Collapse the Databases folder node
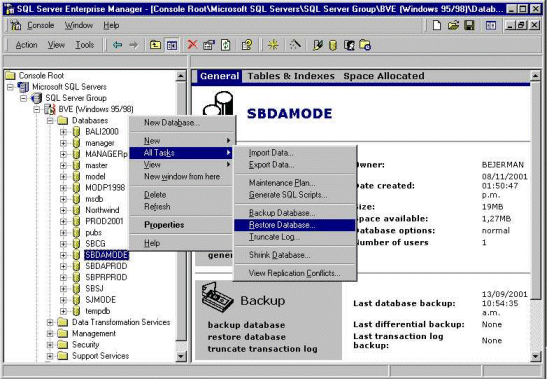Screen dimensions: 547x379 [x=50, y=120]
